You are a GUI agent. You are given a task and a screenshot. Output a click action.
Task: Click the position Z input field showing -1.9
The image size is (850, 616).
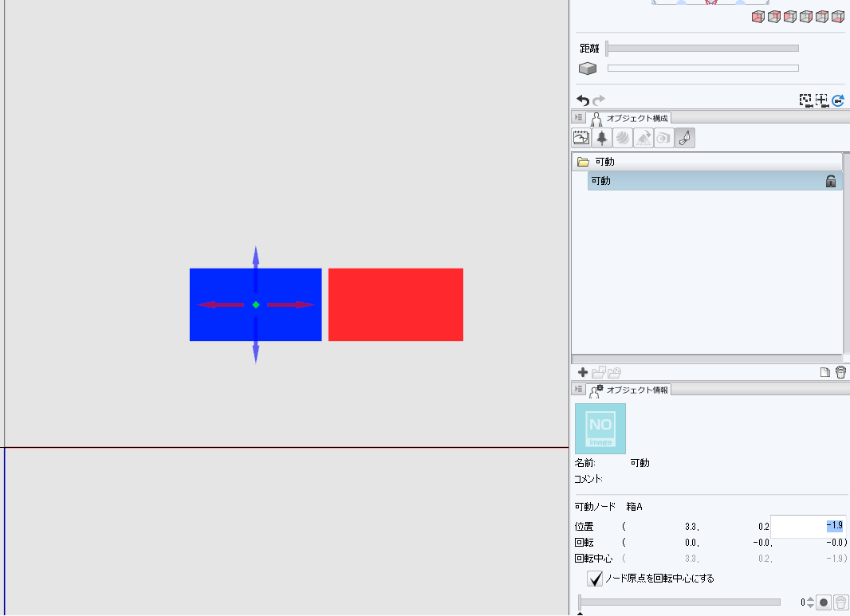808,526
